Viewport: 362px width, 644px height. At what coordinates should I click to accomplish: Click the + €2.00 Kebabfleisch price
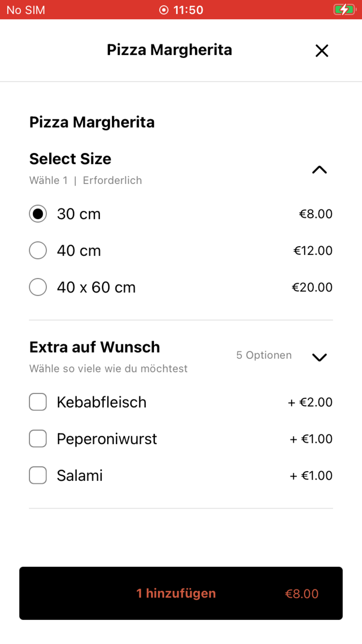point(310,402)
